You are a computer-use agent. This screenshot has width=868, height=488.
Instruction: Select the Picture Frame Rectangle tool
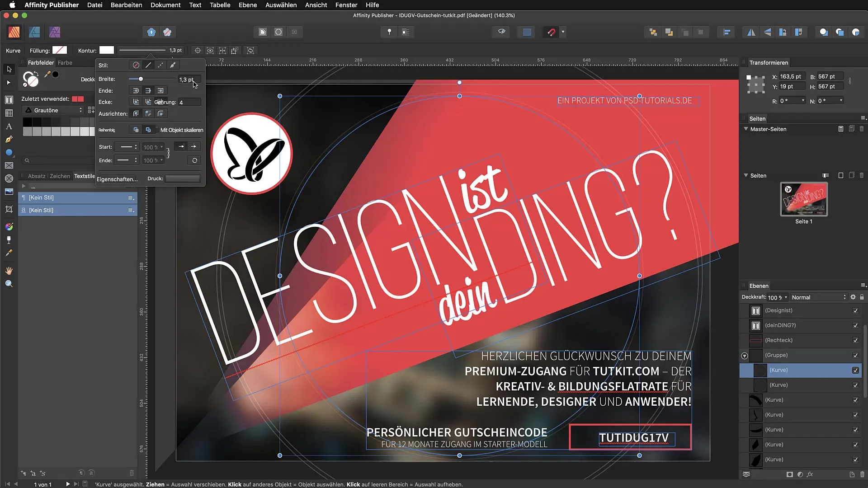[9, 165]
